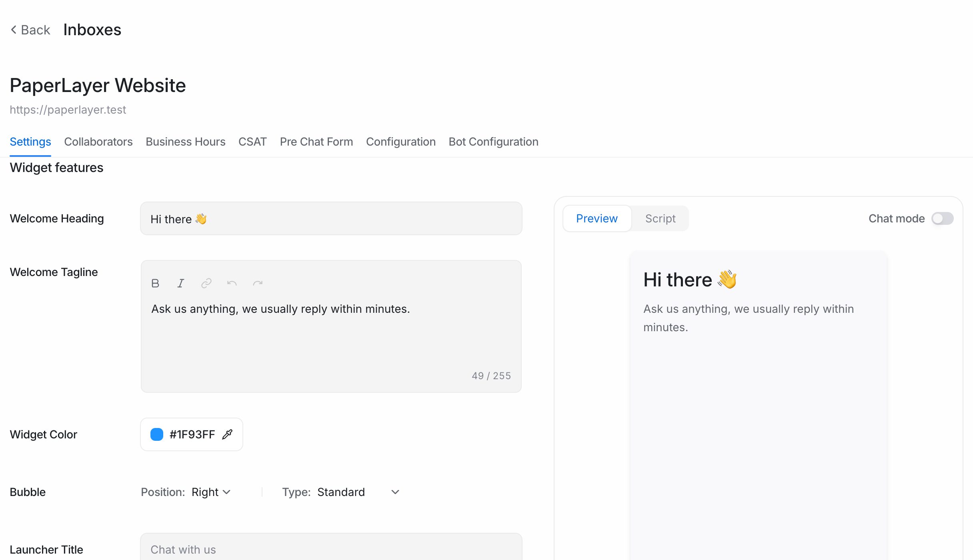973x560 pixels.
Task: Click the preview's Hi there heading
Action: pyautogui.click(x=691, y=279)
